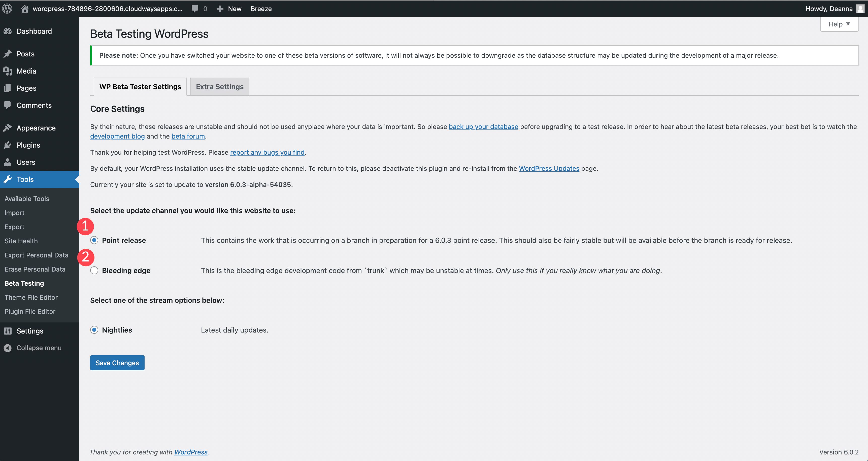Switch to Extra Settings tab
The width and height of the screenshot is (868, 461).
[x=219, y=86]
